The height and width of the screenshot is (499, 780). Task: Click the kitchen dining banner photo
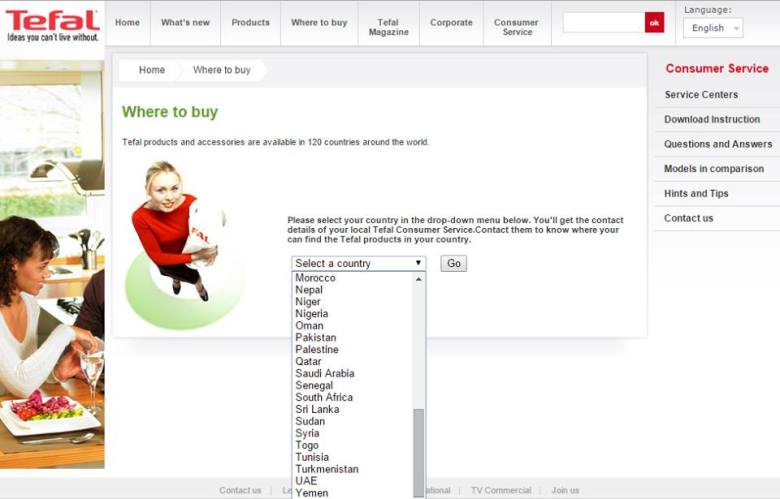[52, 264]
